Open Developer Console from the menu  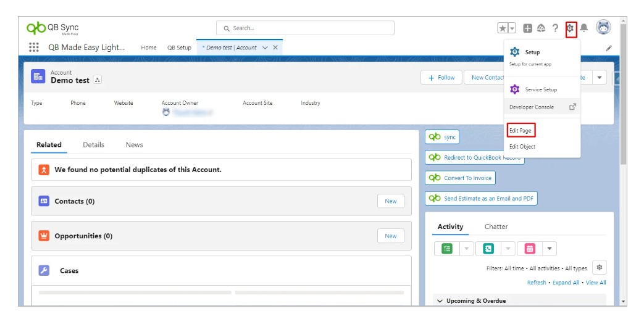click(542, 107)
